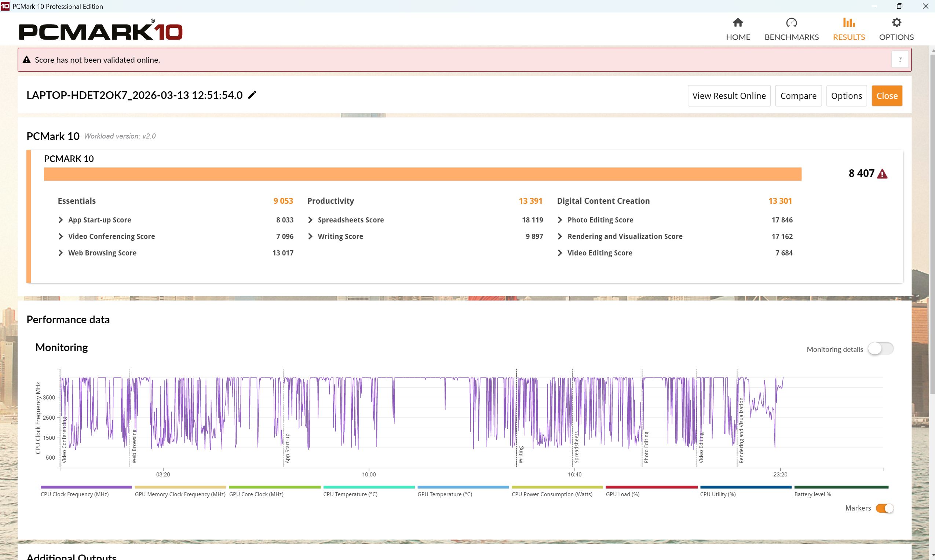935x560 pixels.
Task: Expand the App Start-up Score row
Action: click(x=61, y=220)
